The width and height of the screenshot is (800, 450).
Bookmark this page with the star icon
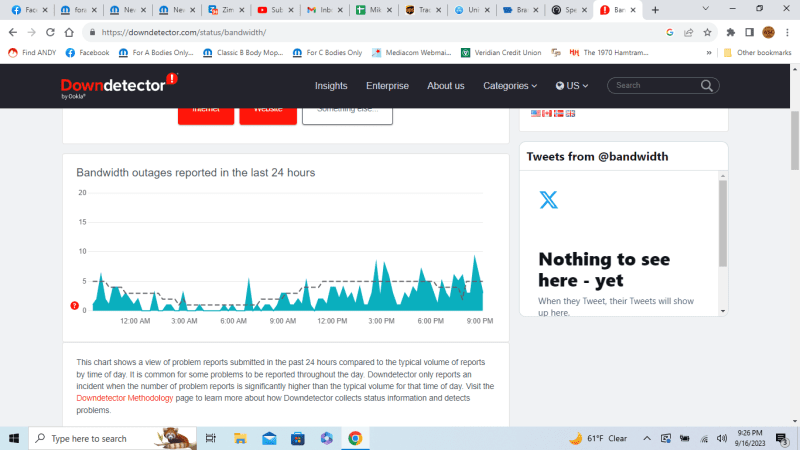pyautogui.click(x=707, y=32)
